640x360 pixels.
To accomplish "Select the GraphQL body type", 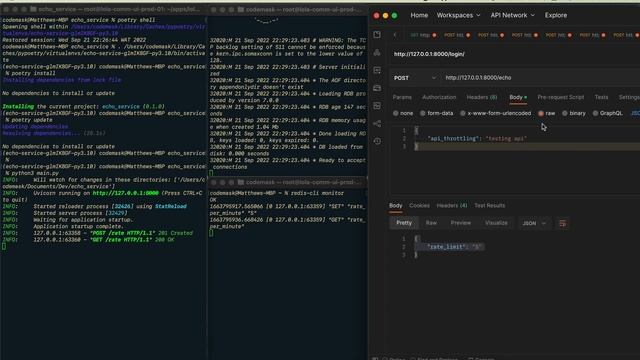I will (x=608, y=113).
